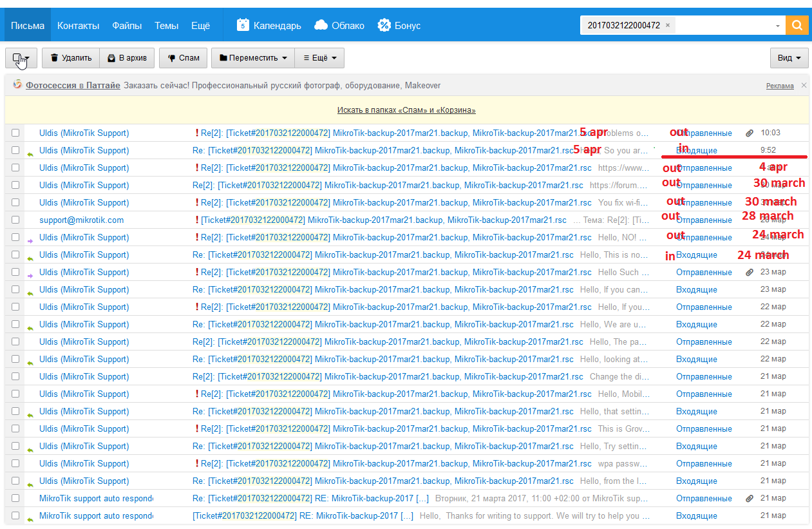
Task: Open the Ещё menu in top navigation
Action: pyautogui.click(x=200, y=26)
